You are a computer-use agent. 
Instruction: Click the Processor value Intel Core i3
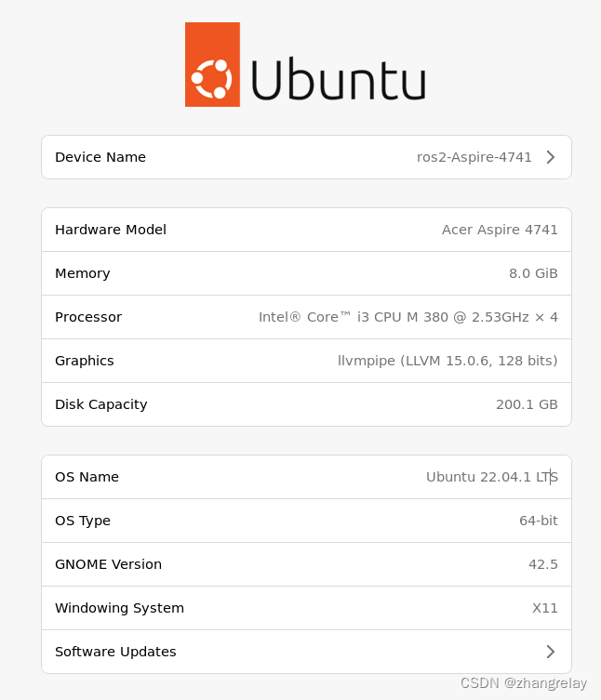coord(408,317)
